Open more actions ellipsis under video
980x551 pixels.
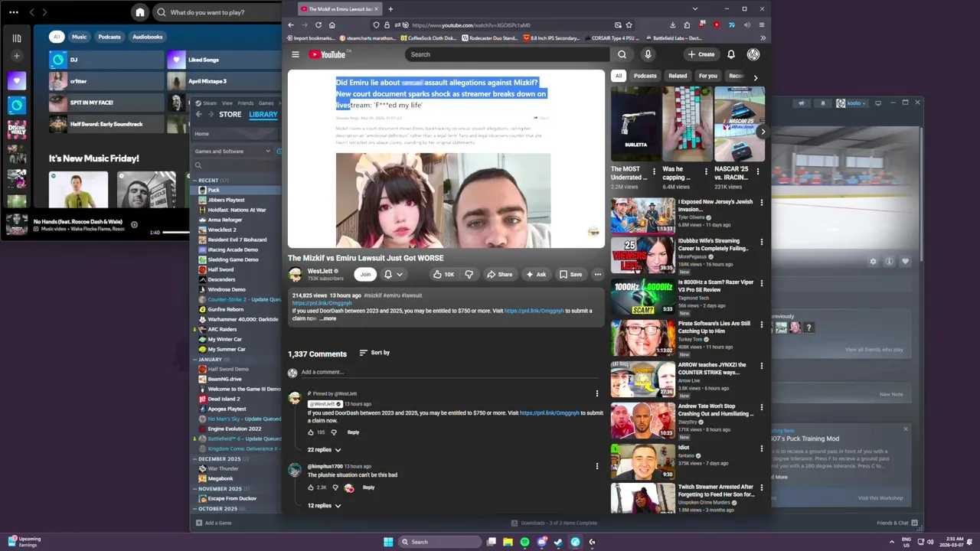pyautogui.click(x=597, y=274)
